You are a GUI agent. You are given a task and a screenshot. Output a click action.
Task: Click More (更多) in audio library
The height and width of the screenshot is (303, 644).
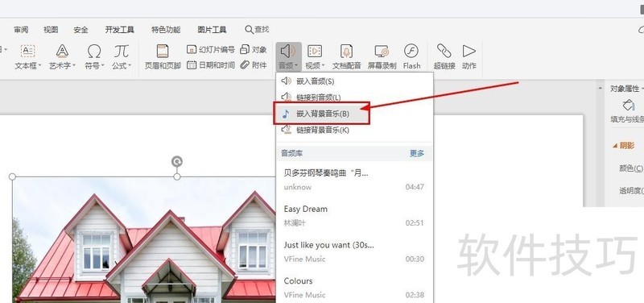(417, 153)
